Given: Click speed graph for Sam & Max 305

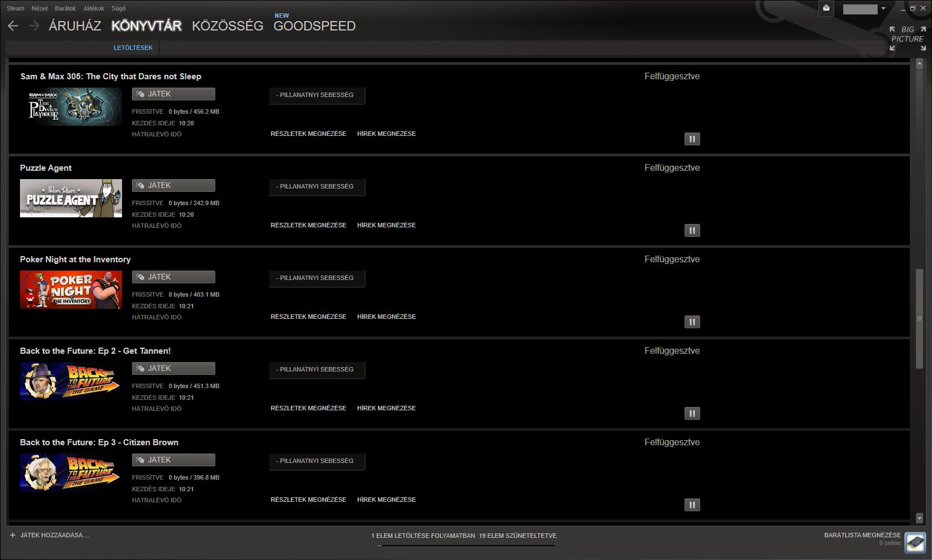Looking at the screenshot, I should point(317,95).
